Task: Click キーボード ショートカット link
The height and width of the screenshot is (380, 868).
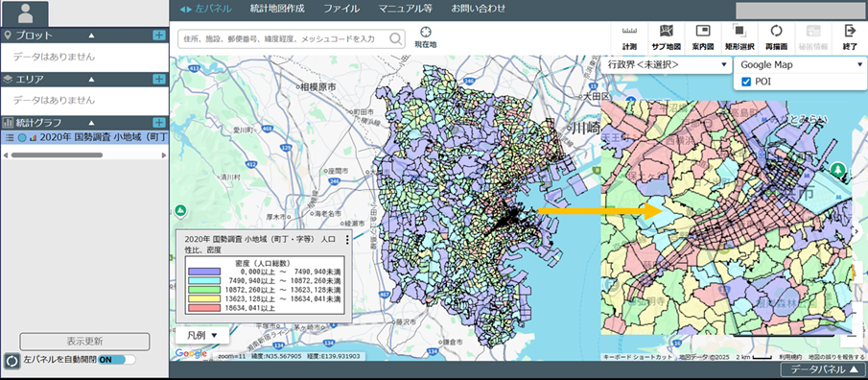Action: [x=637, y=357]
